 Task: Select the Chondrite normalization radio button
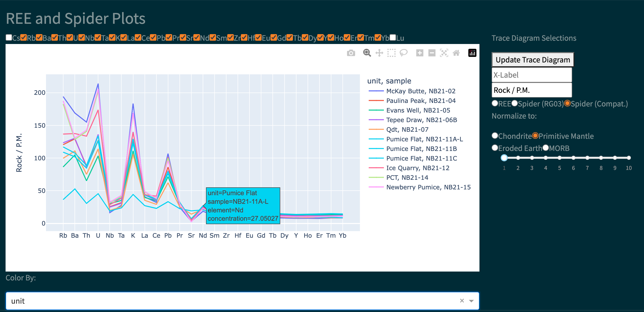click(495, 136)
